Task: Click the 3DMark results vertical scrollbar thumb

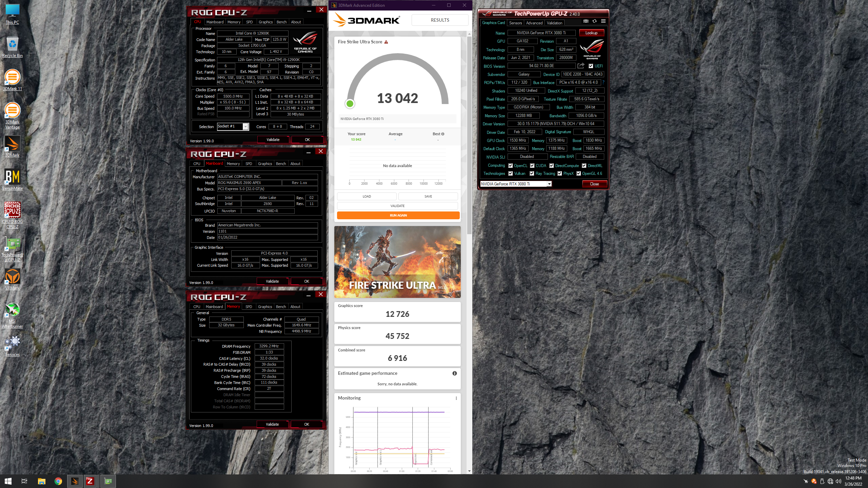Action: click(x=469, y=136)
